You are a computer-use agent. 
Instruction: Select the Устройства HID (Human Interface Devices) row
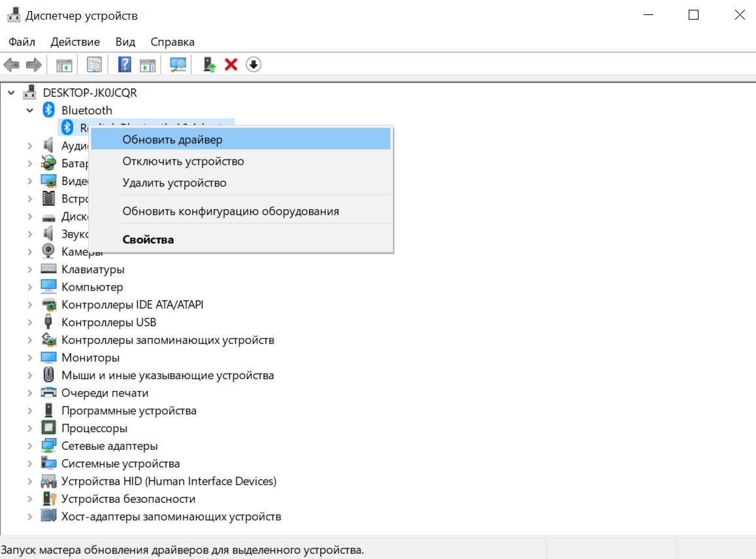coord(169,481)
